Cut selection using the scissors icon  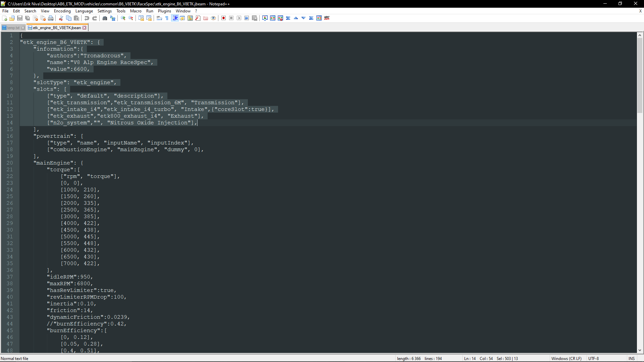(61, 18)
